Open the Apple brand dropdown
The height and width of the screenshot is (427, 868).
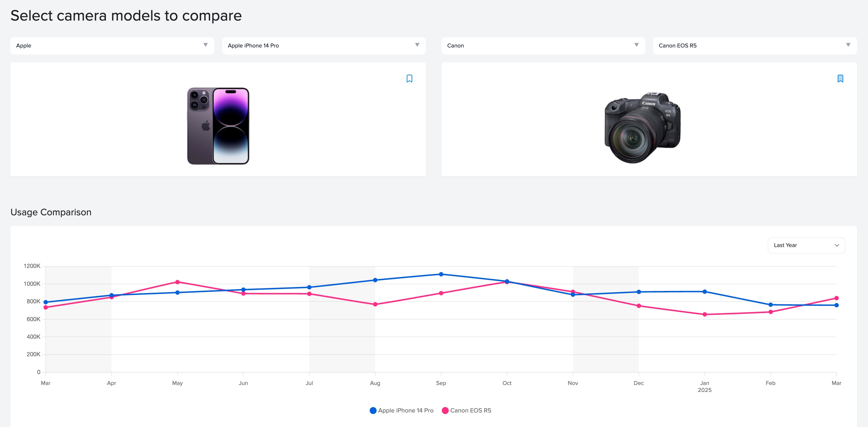coord(111,45)
